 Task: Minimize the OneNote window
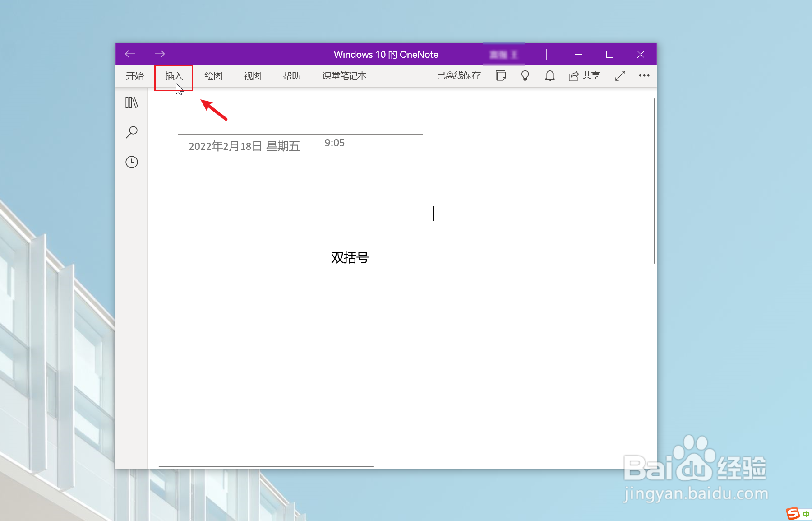(x=579, y=54)
